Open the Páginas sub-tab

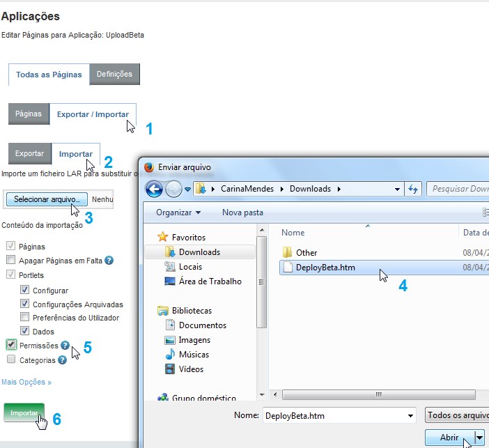pos(29,114)
